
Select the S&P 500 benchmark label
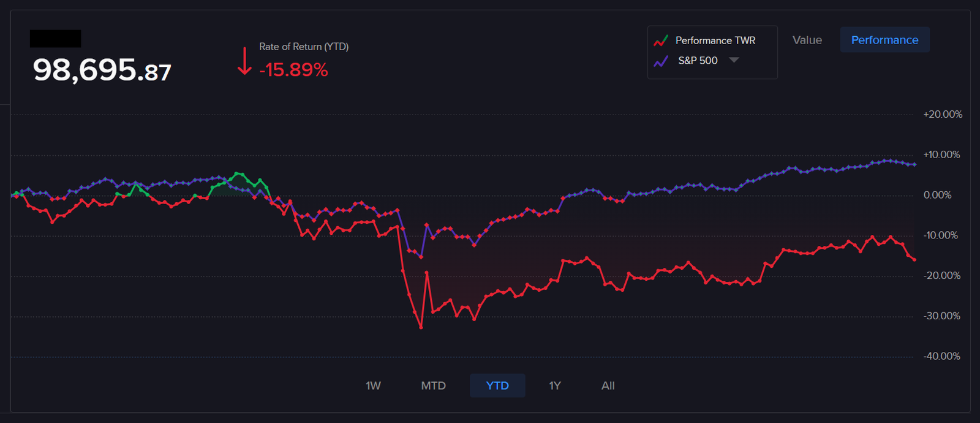[x=698, y=61]
